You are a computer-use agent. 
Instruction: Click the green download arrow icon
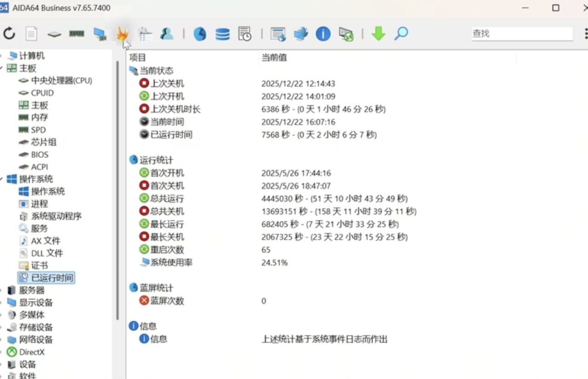point(379,33)
